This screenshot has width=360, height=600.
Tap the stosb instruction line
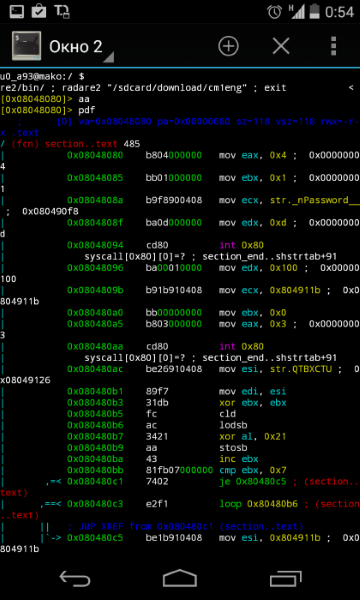pos(157,448)
